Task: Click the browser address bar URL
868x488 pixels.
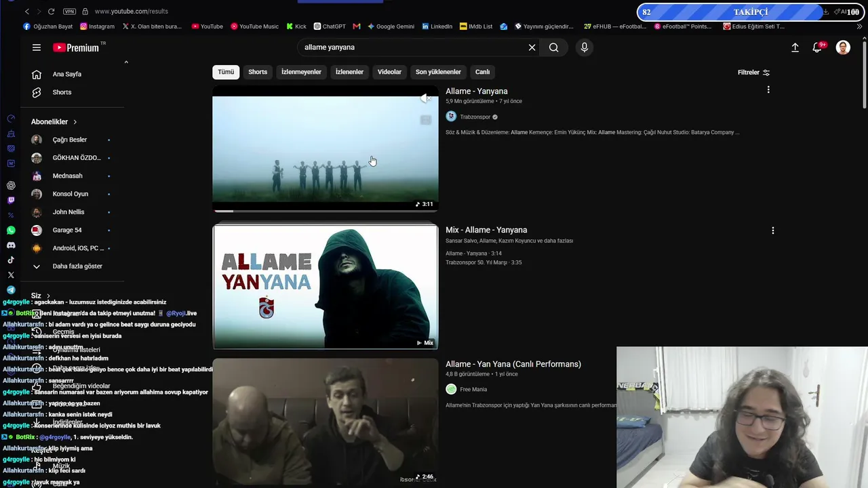Action: pyautogui.click(x=132, y=12)
